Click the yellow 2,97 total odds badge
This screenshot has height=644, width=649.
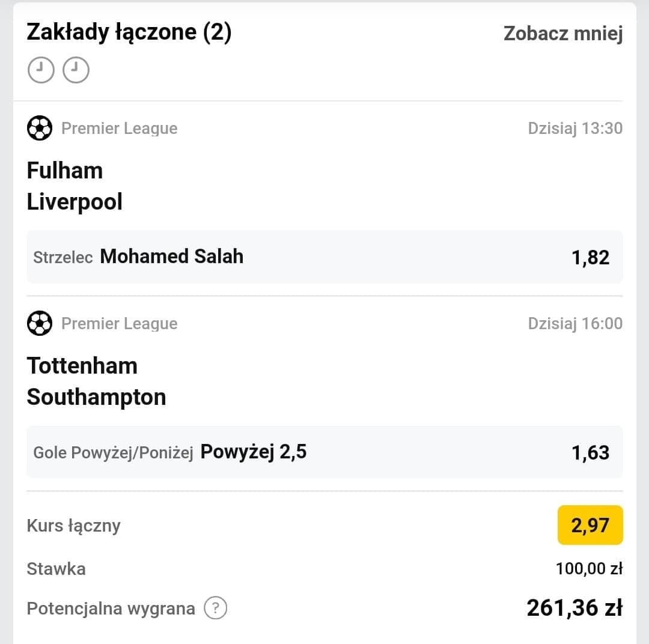pos(590,525)
